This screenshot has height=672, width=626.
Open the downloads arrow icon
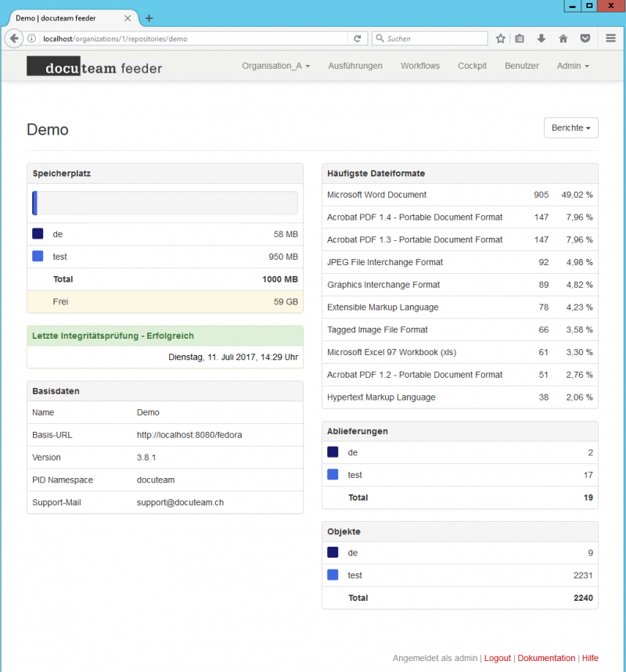tap(541, 38)
